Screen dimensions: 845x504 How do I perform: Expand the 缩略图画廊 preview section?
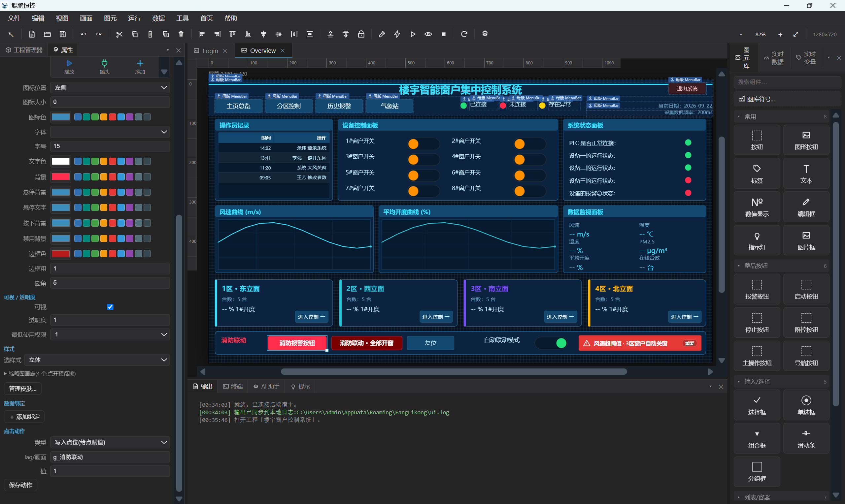(39, 374)
